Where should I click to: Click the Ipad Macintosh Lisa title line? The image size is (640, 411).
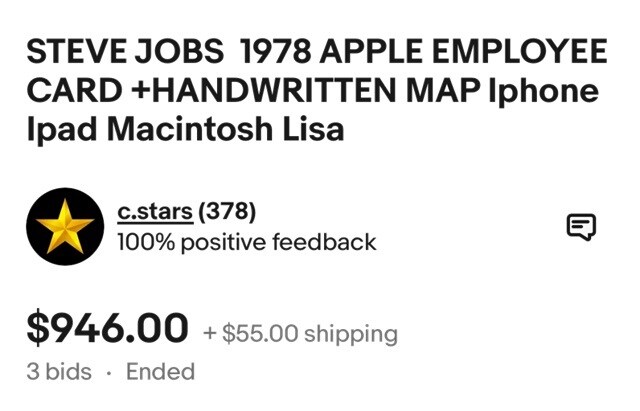click(x=185, y=129)
